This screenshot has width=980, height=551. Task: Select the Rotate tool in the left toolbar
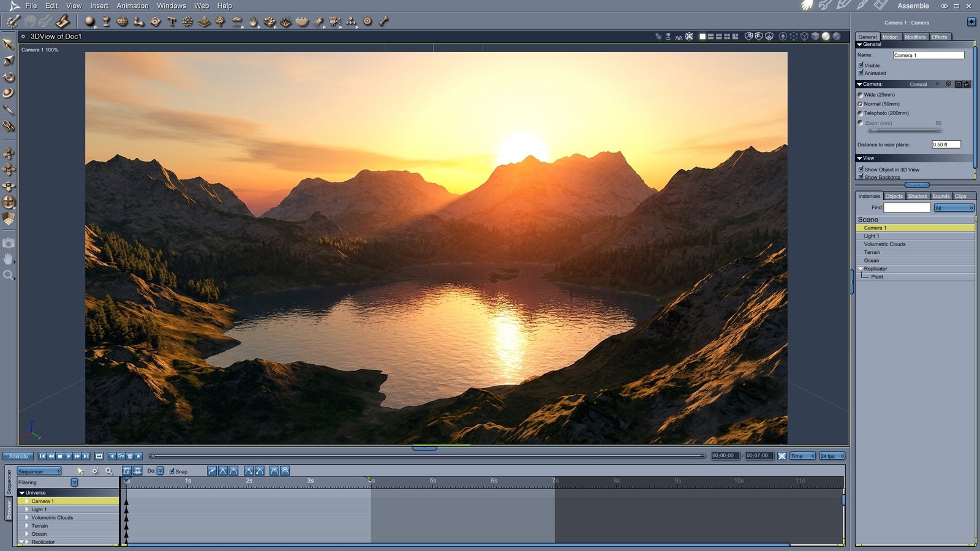(8, 77)
